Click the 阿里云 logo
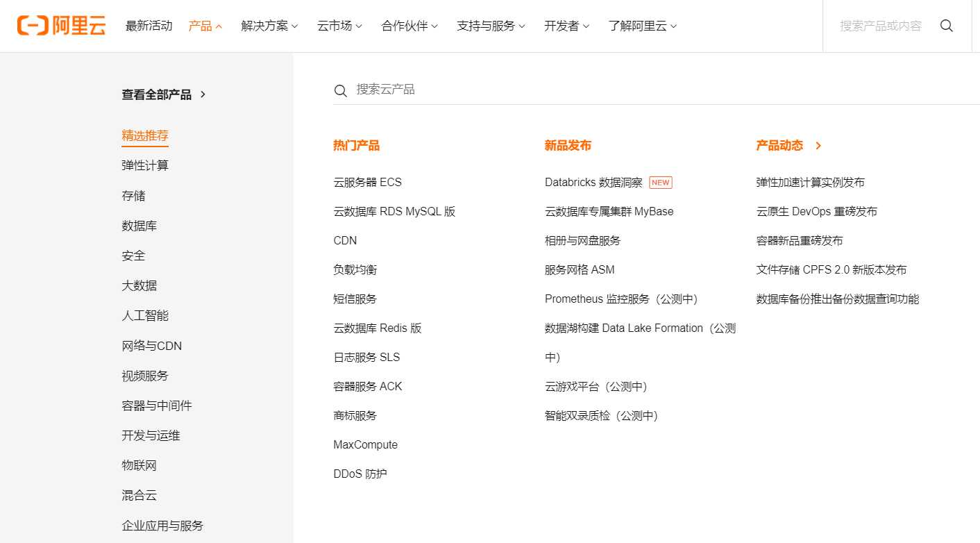 pyautogui.click(x=62, y=26)
